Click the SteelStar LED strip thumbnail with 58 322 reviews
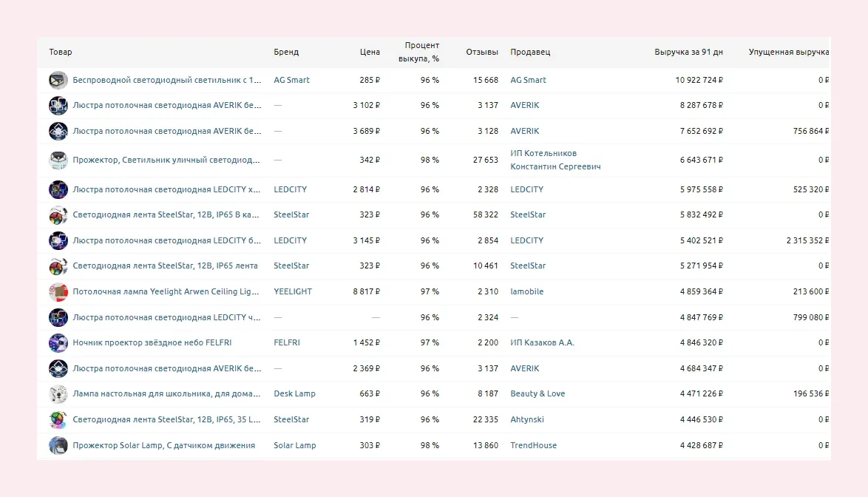Screen dimensions: 868x497 tap(58, 214)
